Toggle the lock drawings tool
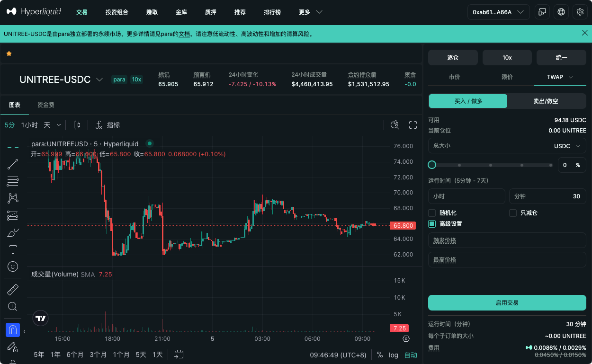This screenshot has width=592, height=364. click(13, 347)
